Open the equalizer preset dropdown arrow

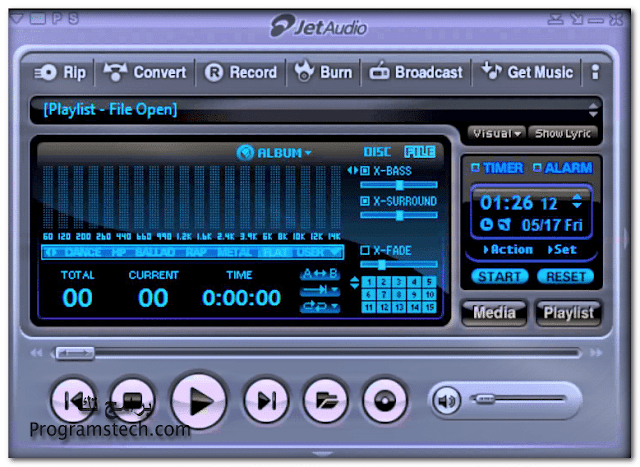335,252
